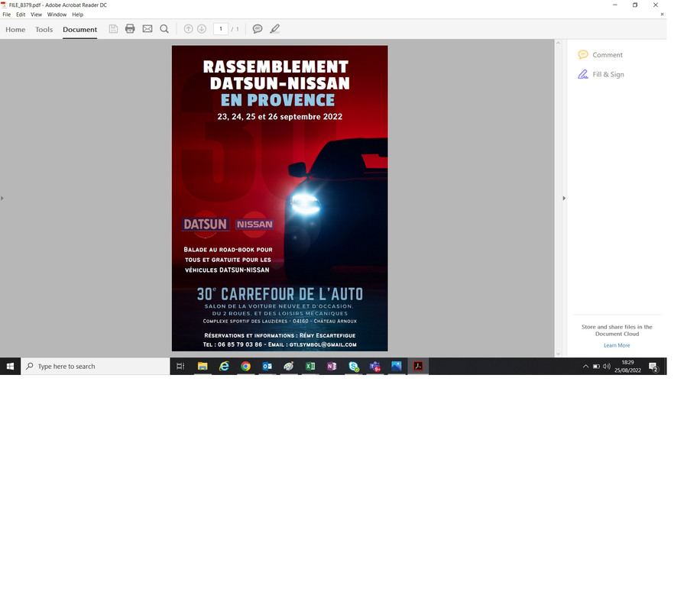Click the email line with gti.symbol@gmail.com
This screenshot has height=611, width=700.
point(280,344)
